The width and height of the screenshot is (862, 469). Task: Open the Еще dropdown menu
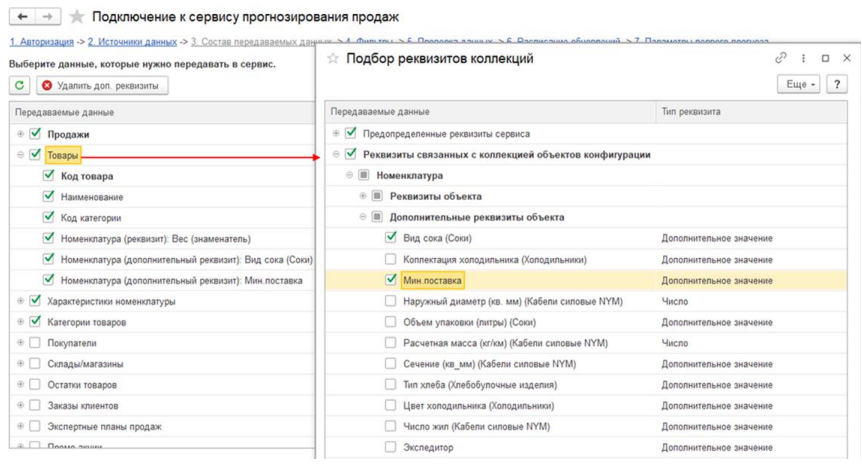click(x=800, y=85)
